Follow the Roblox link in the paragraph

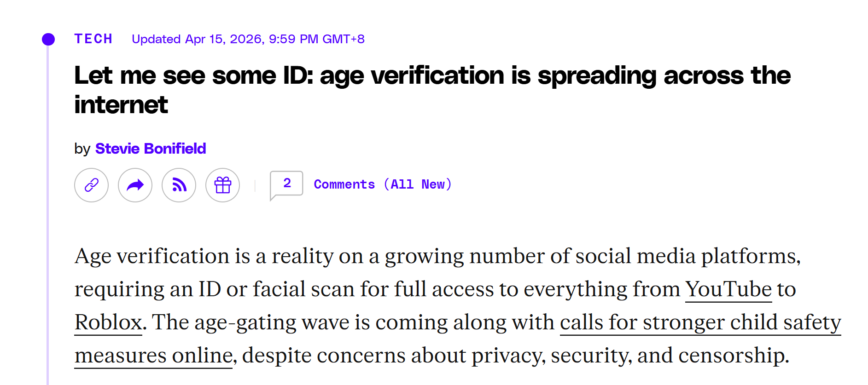pyautogui.click(x=108, y=322)
